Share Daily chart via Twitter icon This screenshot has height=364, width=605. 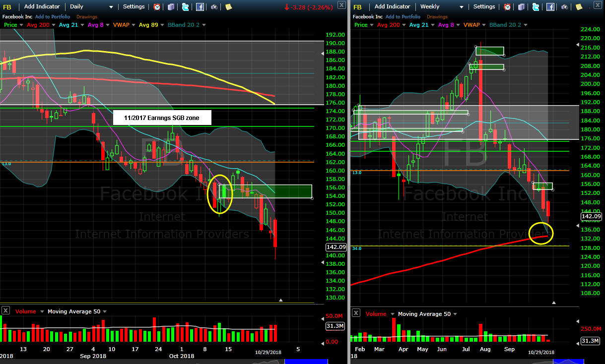[185, 7]
